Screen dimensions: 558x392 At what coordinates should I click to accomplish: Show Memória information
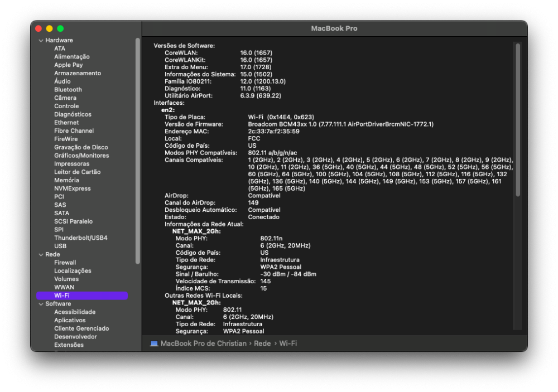click(x=66, y=180)
